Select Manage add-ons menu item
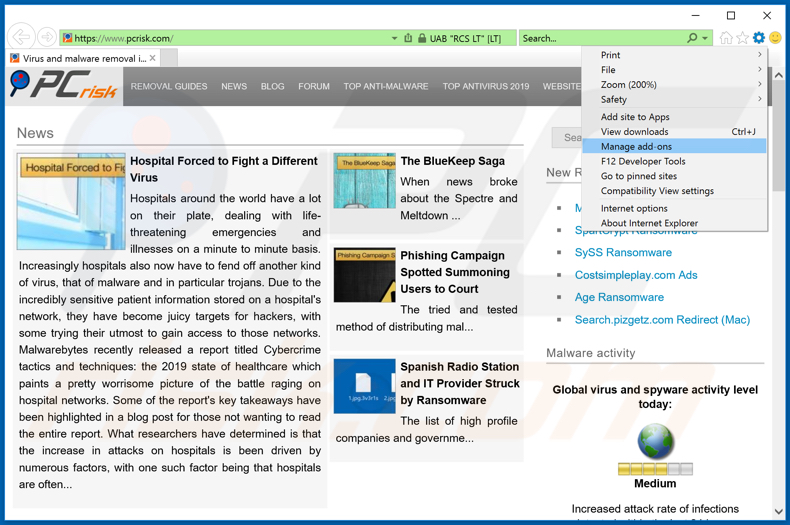The image size is (790, 525). click(674, 147)
